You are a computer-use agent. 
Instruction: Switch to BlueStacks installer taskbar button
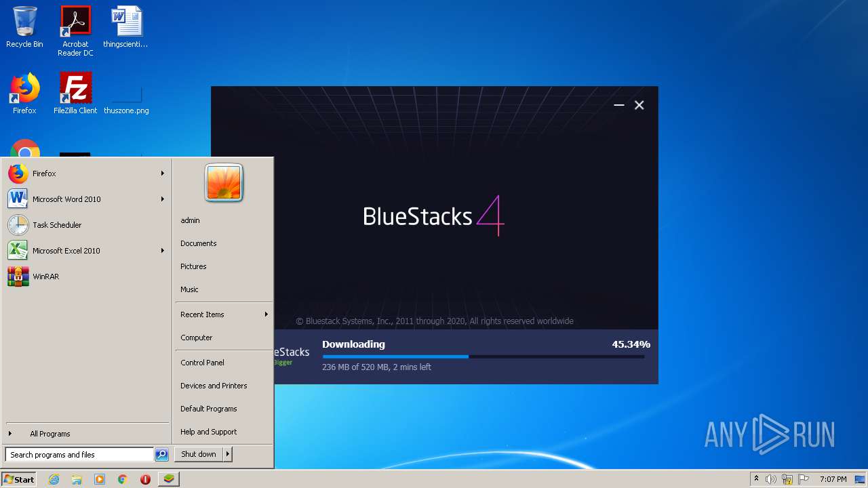click(169, 479)
